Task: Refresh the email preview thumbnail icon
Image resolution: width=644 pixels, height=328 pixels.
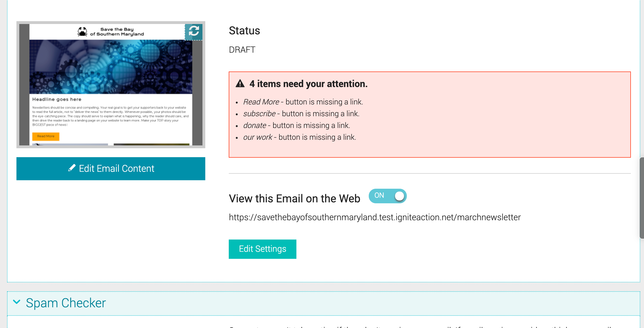Action: [x=194, y=32]
